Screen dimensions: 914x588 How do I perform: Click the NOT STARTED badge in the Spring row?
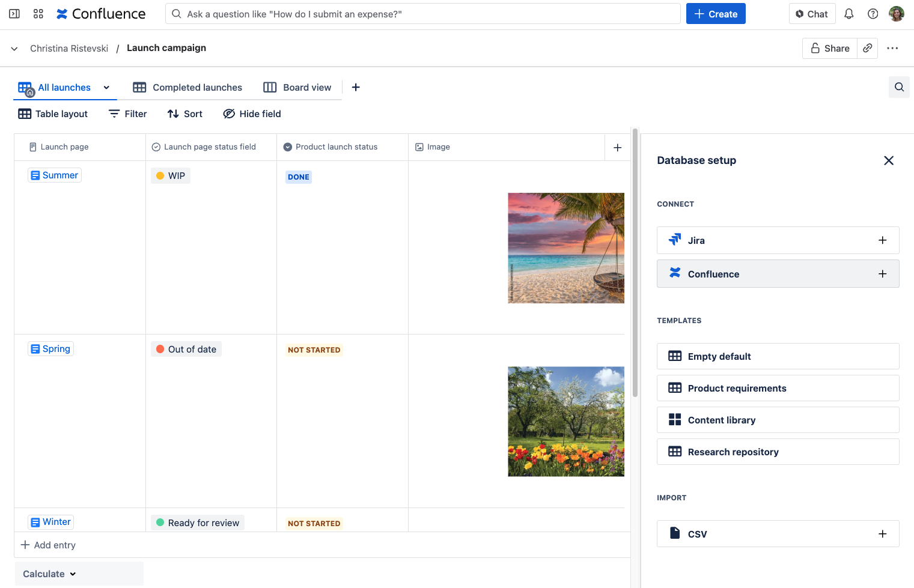point(314,350)
